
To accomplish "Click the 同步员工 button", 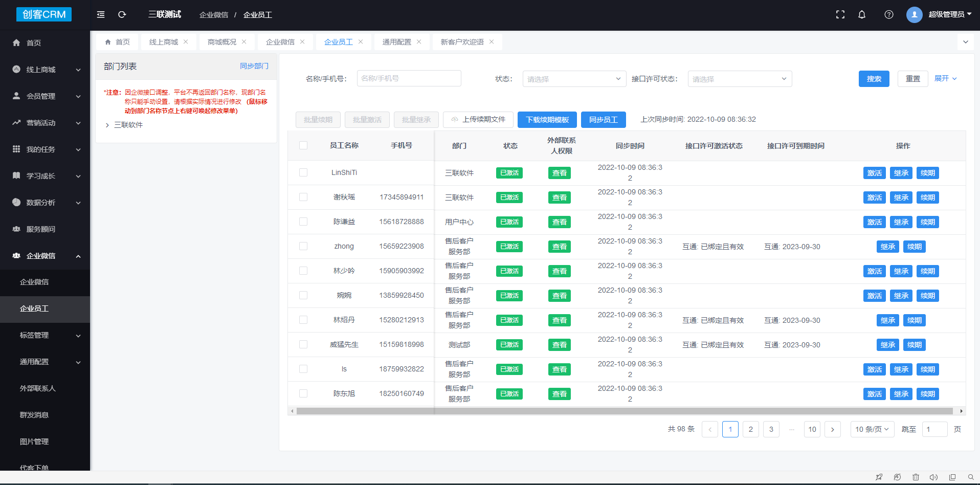I will click(604, 120).
